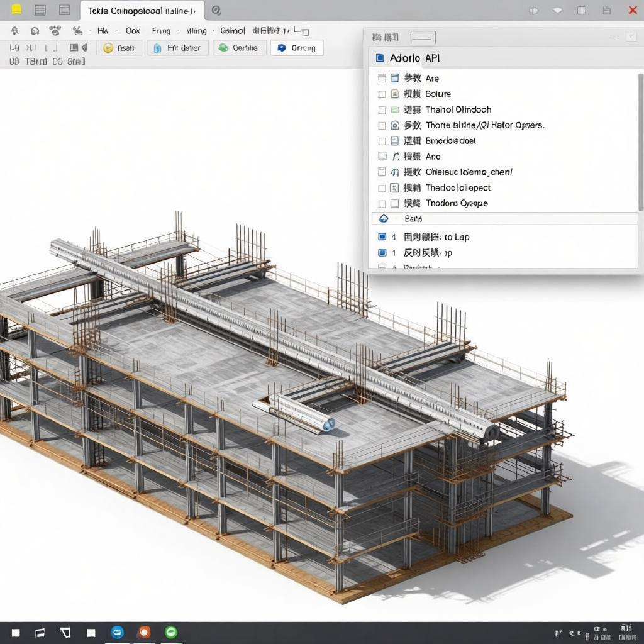
Task: Tick the checkbox for Thedoc lollepect
Action: coord(382,188)
